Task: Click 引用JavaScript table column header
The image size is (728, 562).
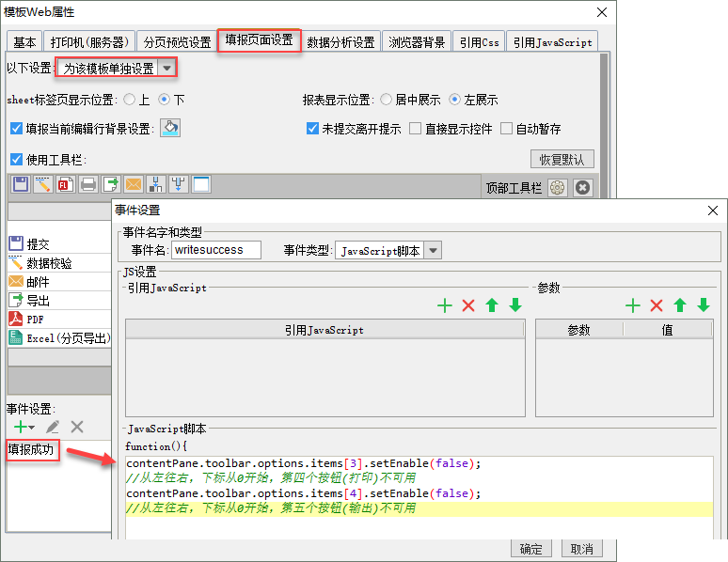Action: click(324, 330)
